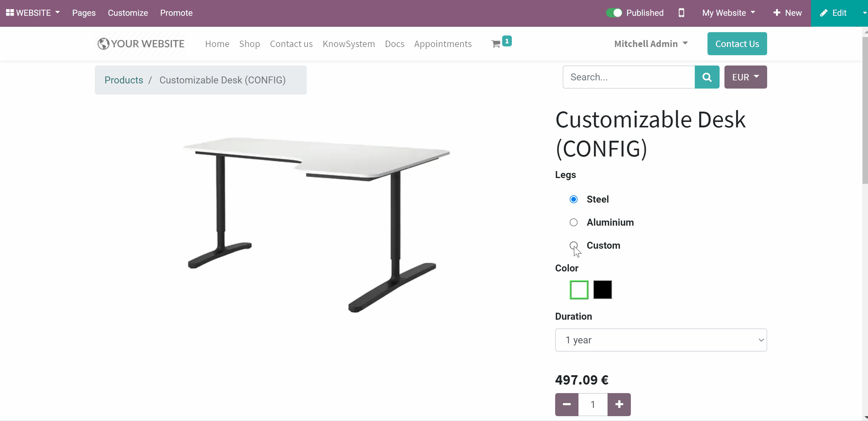Open the WEBSITE apps grid menu

33,13
